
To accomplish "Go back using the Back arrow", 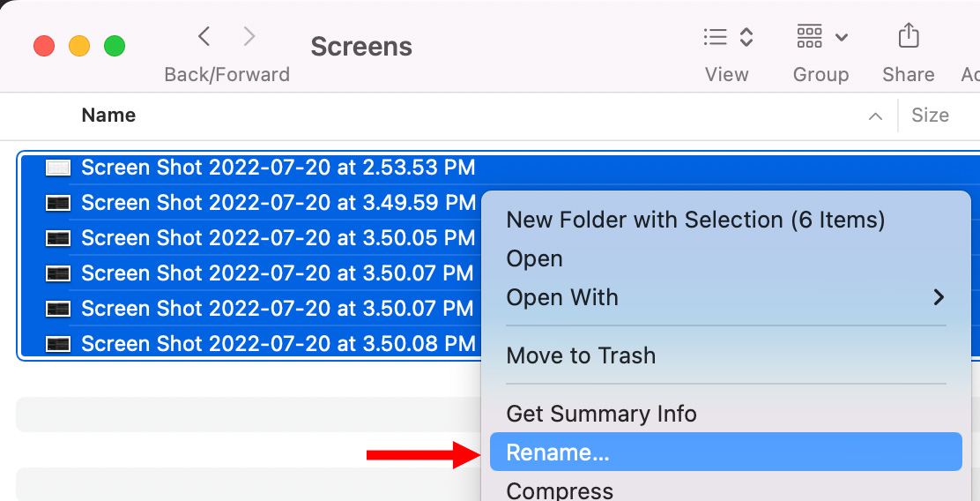I will click(x=204, y=36).
